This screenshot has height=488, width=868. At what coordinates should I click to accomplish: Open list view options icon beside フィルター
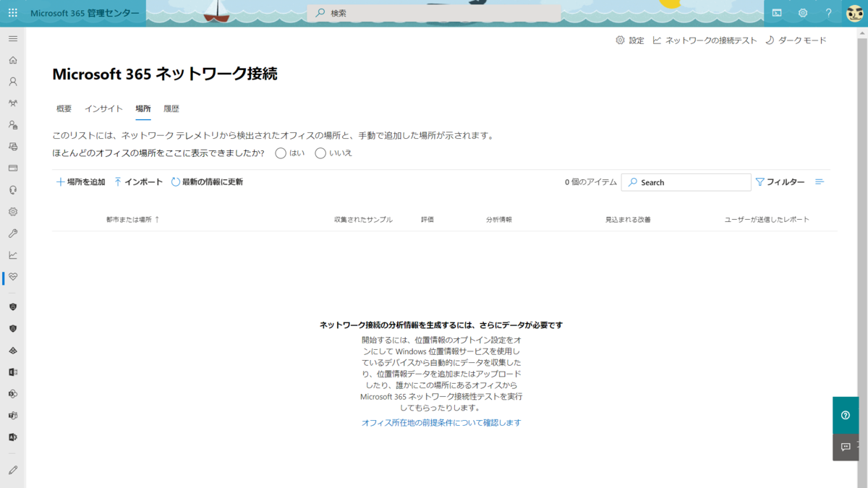coord(820,182)
